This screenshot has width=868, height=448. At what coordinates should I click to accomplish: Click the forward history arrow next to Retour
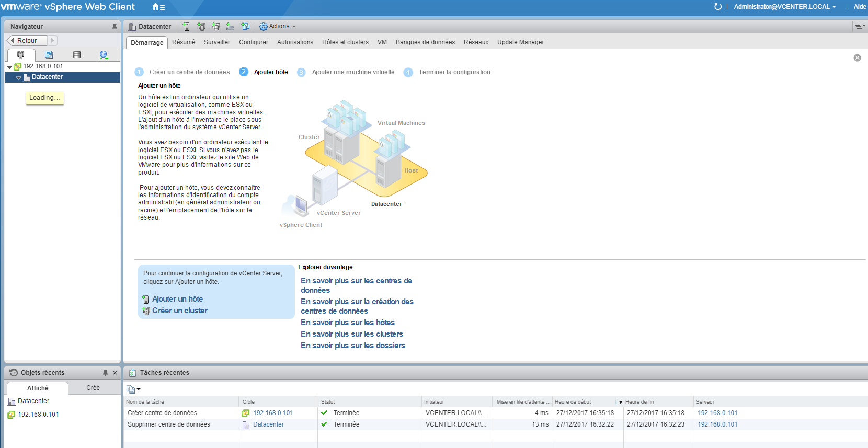(52, 40)
